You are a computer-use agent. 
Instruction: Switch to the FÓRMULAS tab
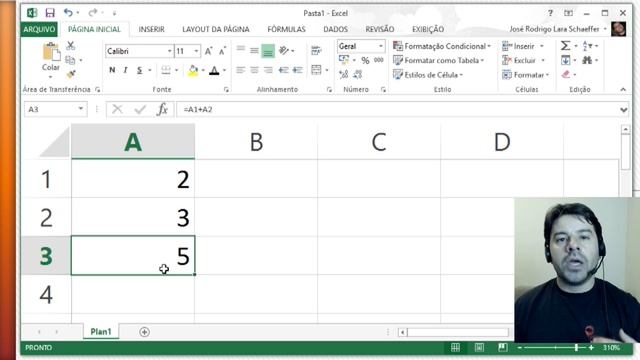point(286,29)
